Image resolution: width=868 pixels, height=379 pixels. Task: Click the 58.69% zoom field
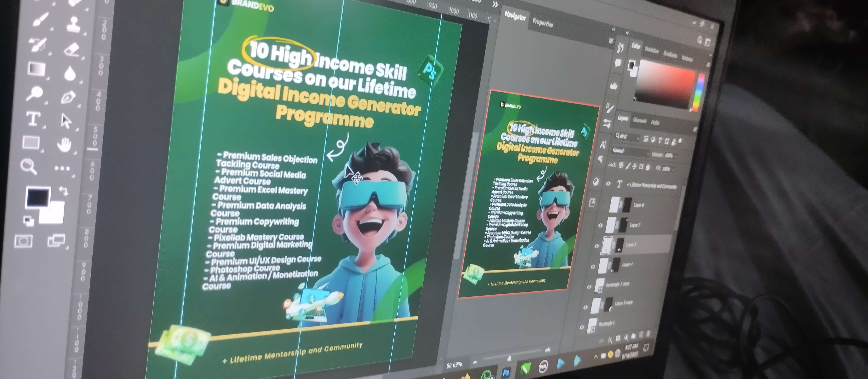pyautogui.click(x=454, y=365)
